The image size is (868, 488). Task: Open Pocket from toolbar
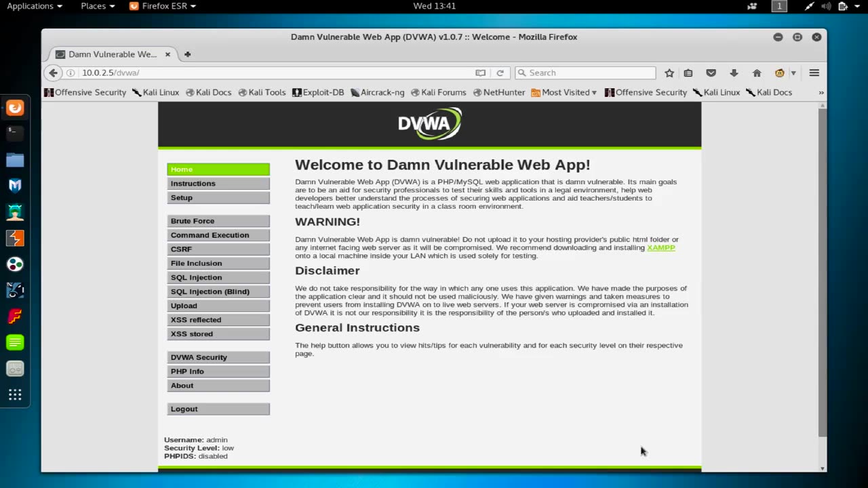tap(711, 73)
